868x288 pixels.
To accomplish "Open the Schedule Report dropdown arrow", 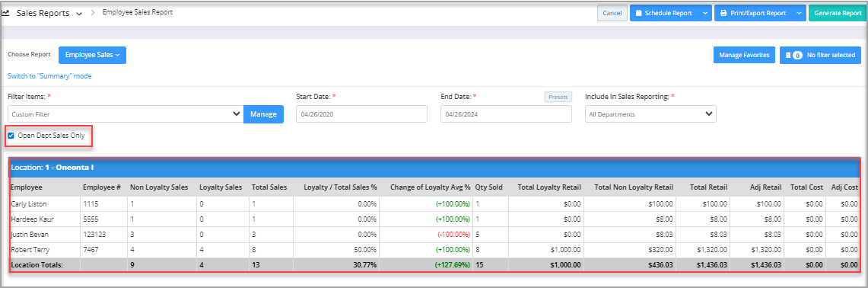I will click(x=704, y=13).
